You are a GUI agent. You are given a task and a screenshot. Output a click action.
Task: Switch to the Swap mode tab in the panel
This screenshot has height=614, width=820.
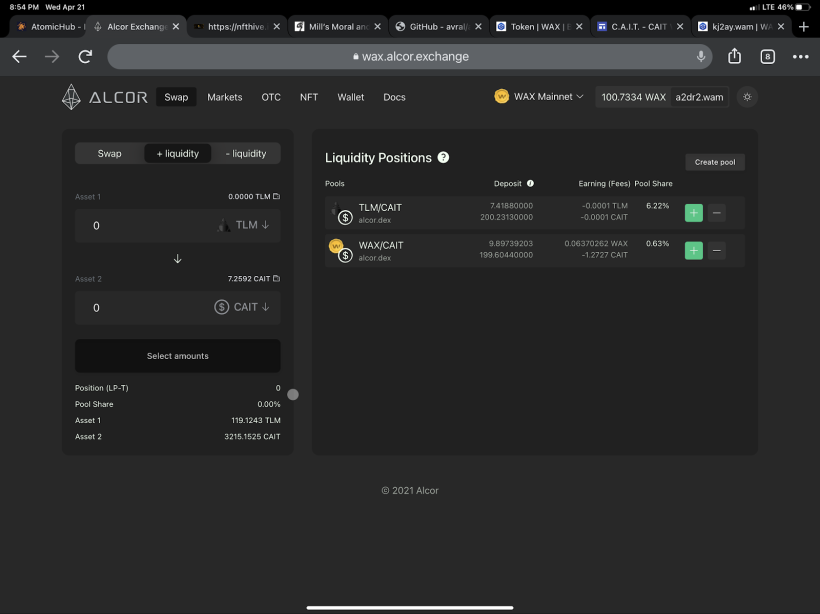point(109,153)
